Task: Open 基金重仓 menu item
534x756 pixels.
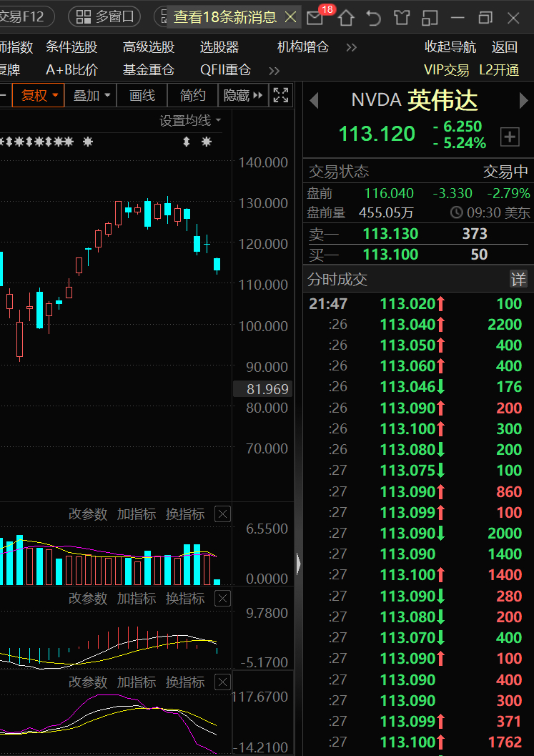Action: (x=149, y=70)
